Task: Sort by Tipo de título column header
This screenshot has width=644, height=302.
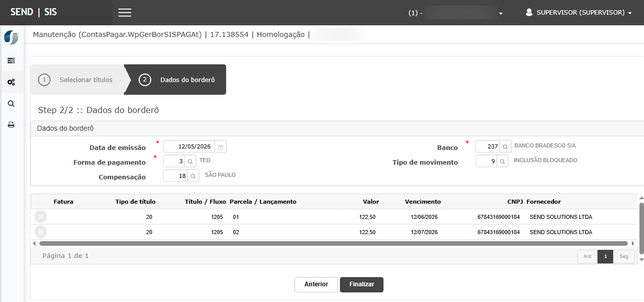Action: click(x=136, y=202)
